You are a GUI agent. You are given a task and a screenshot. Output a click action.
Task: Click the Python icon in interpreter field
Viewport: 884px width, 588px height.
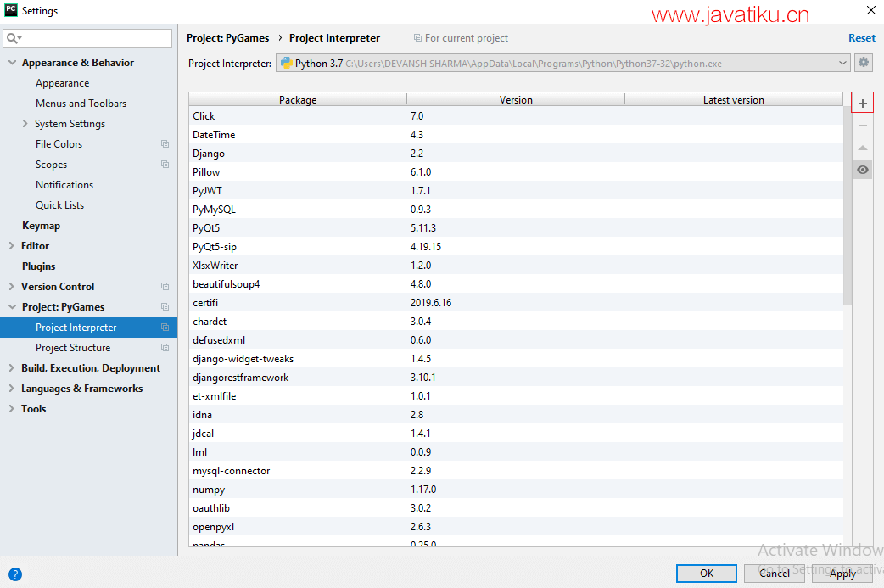(287, 63)
